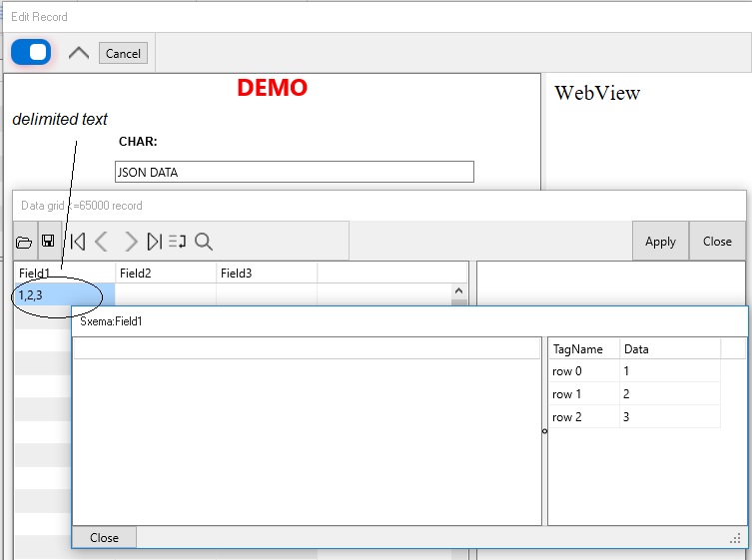This screenshot has width=752, height=560.
Task: Toggle the blue switch in Edit Record toolbar
Action: click(x=31, y=52)
